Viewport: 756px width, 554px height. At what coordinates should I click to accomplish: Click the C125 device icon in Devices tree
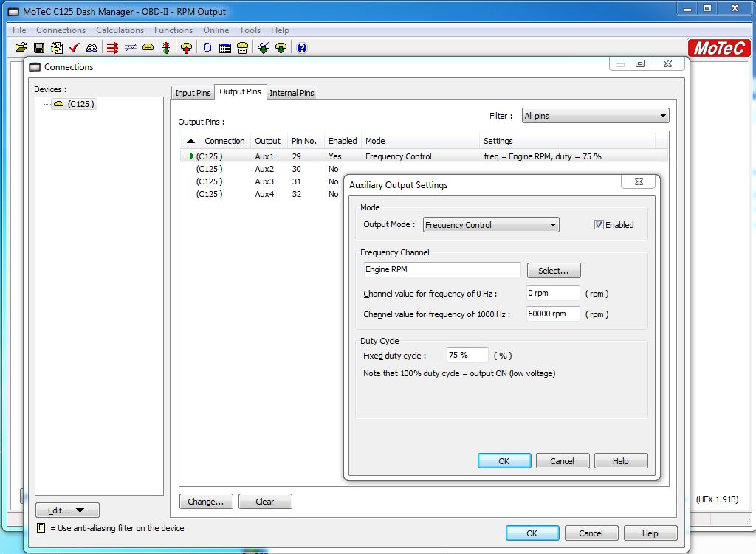pos(59,103)
